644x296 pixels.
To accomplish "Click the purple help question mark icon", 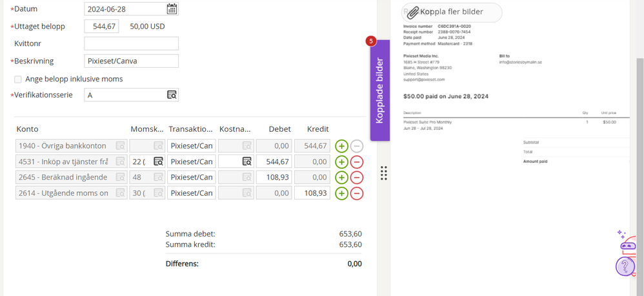I will [x=625, y=266].
